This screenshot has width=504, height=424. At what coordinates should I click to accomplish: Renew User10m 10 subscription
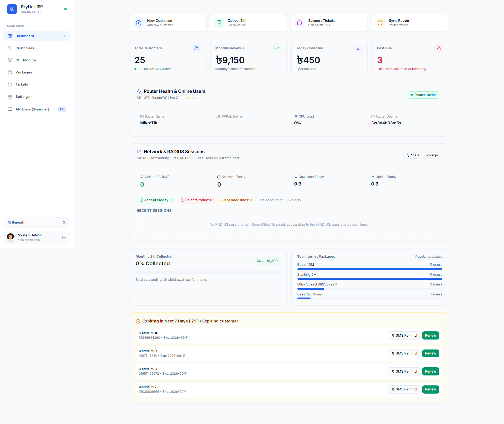point(430,336)
